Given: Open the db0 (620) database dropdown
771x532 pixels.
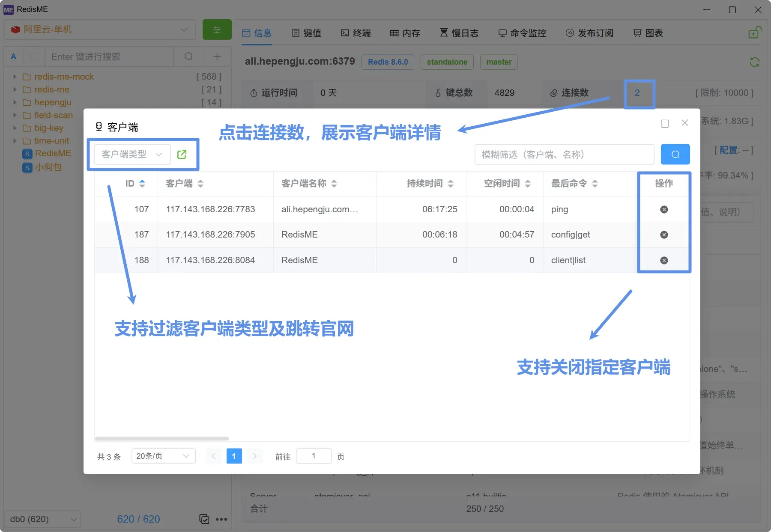Looking at the screenshot, I should pyautogui.click(x=43, y=519).
